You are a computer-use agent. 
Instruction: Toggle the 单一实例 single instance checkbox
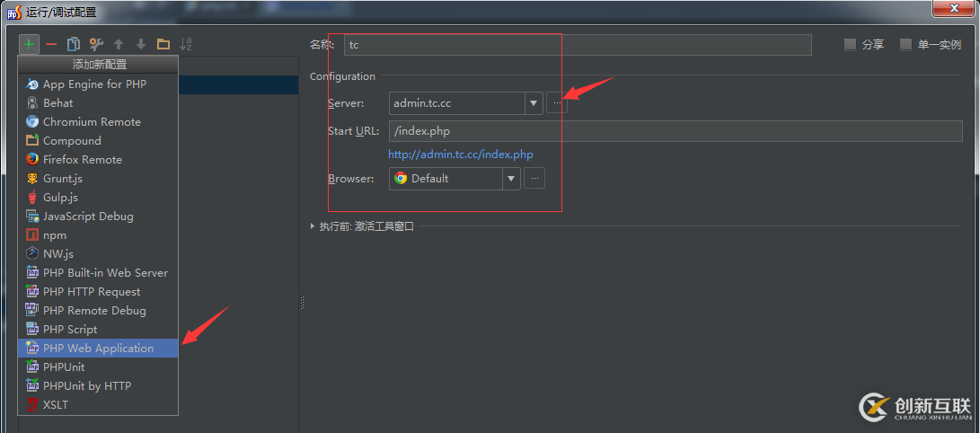click(905, 44)
